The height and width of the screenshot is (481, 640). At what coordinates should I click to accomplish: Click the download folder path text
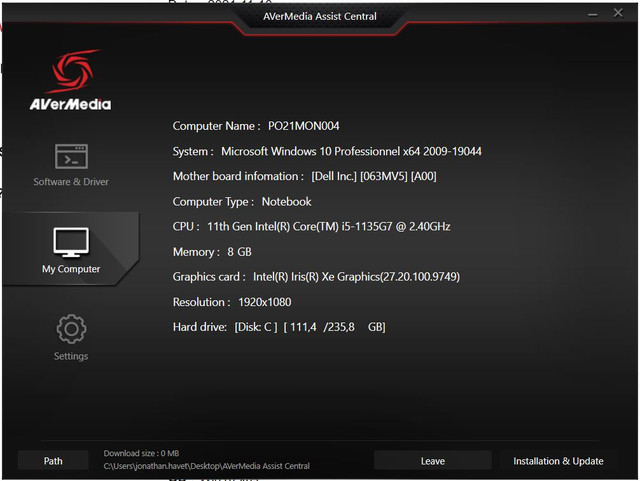click(x=206, y=466)
